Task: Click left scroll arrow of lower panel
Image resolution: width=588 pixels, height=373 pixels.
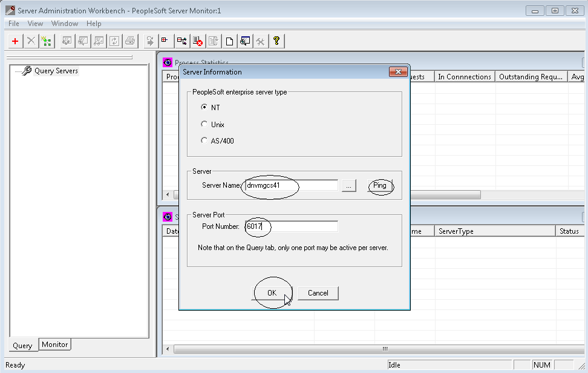Action: click(x=167, y=349)
